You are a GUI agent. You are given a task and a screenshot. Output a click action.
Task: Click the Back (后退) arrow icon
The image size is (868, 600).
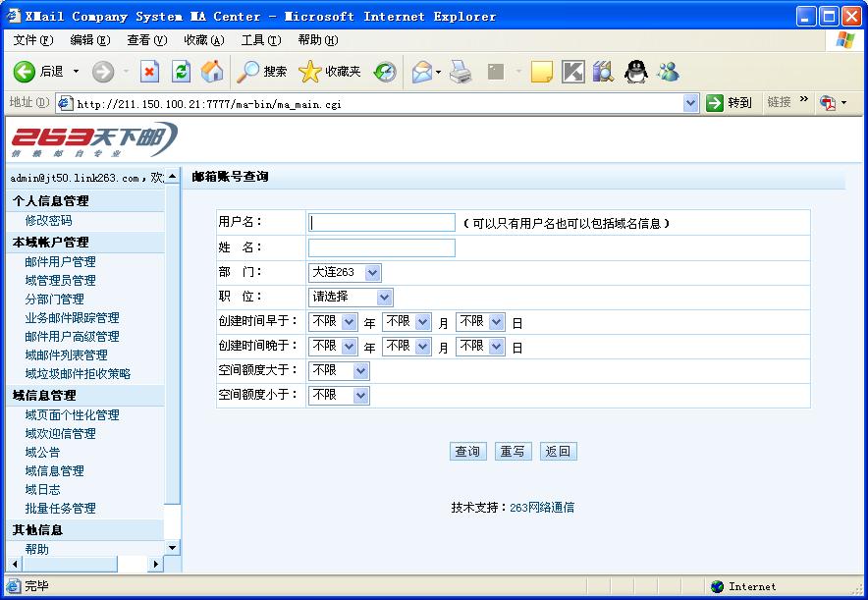25,72
